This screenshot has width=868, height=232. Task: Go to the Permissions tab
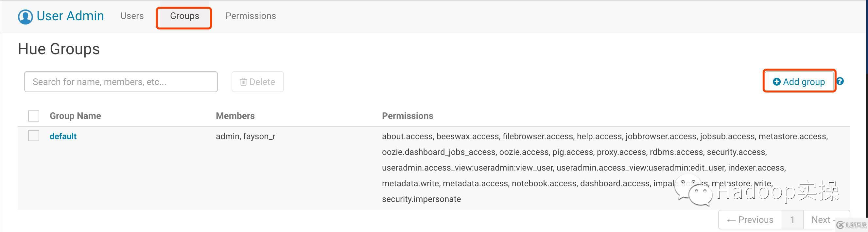click(251, 16)
